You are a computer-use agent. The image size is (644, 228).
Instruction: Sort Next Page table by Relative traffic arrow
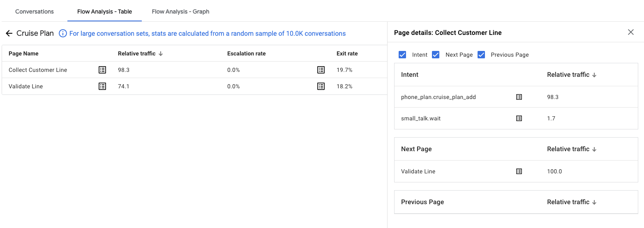click(x=594, y=149)
